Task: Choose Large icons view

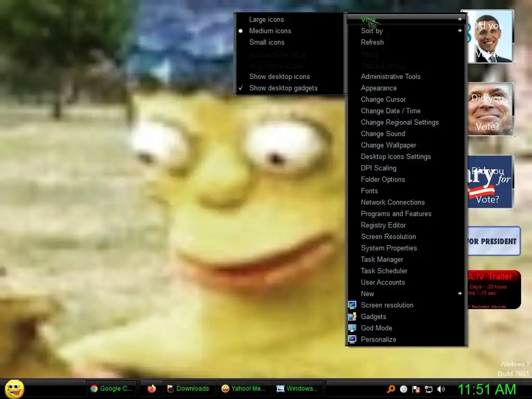Action: pos(289,19)
